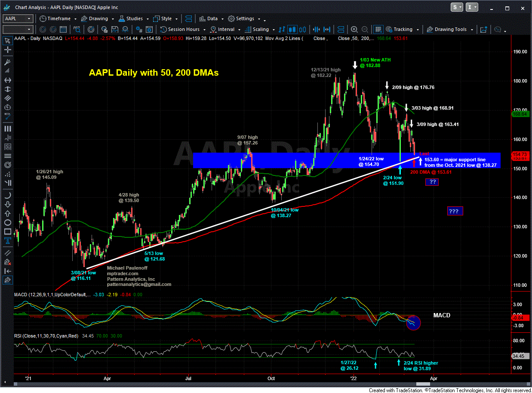Open the Settings menu

pos(245,18)
